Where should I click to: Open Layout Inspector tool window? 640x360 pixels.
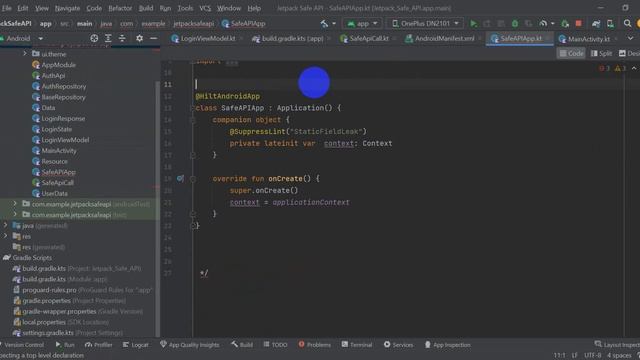click(617, 345)
